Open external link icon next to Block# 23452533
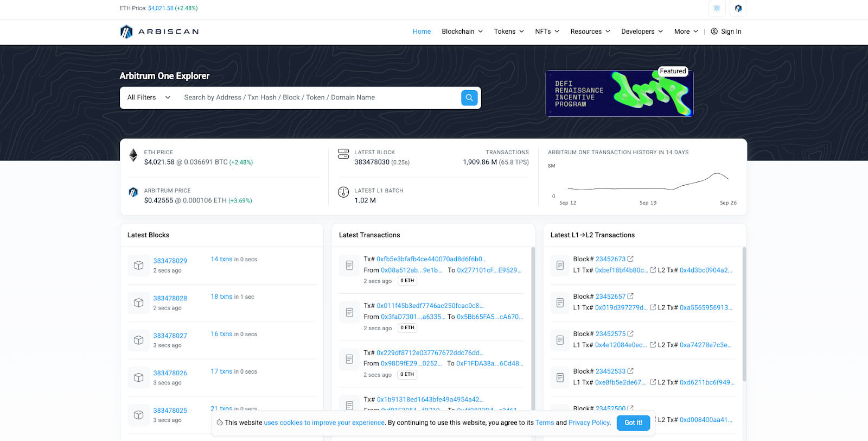Screen dimensions: 868x441 630,371
